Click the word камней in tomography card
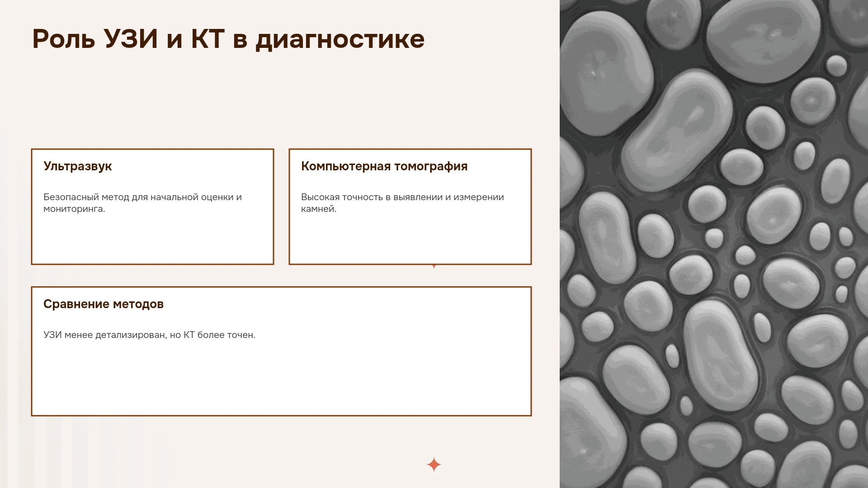Image resolution: width=868 pixels, height=488 pixels. pos(318,209)
